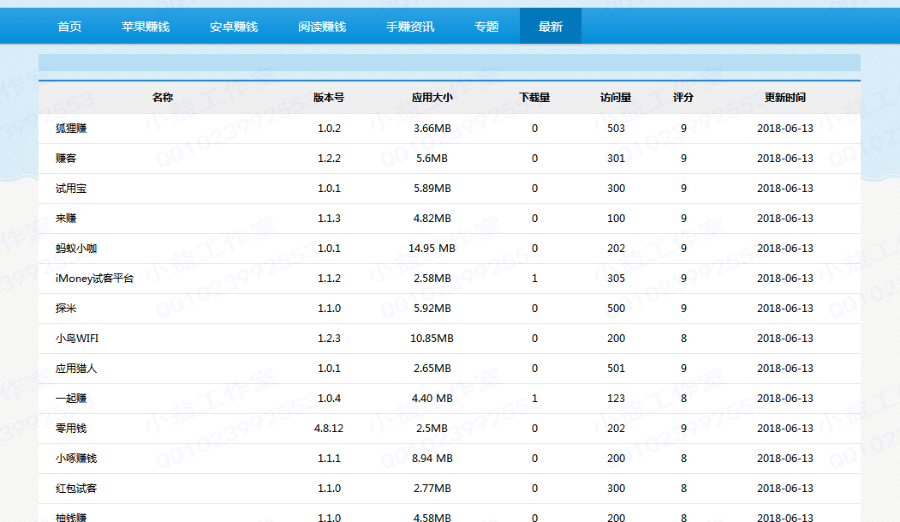Viewport: 900px width, 522px height.
Task: Click date 2018-06-13 in 蚂蚁小咖 row
Action: [785, 248]
